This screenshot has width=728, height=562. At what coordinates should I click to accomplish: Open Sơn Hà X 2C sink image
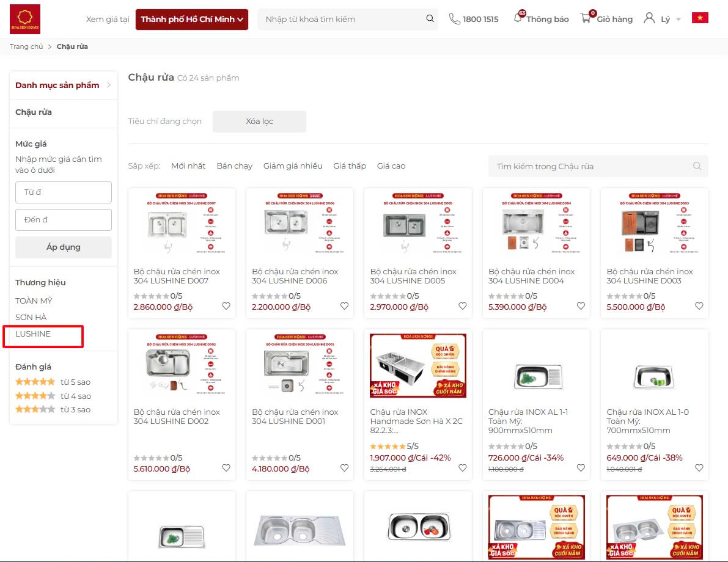[418, 366]
